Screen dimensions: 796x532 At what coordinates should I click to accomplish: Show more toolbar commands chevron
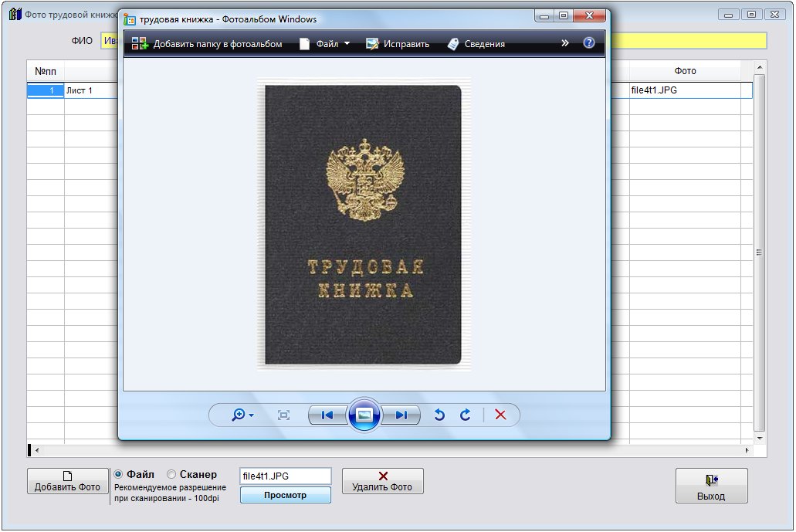pos(565,43)
